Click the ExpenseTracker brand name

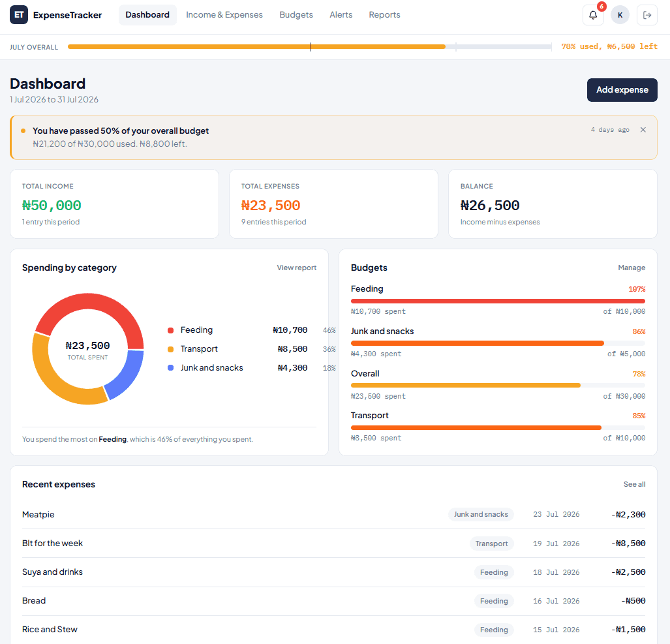67,15
